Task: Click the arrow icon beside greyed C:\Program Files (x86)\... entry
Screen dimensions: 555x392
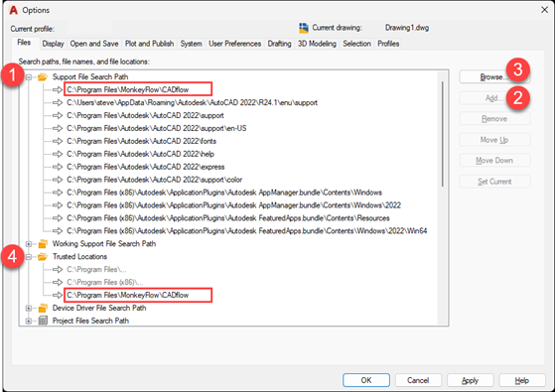Action: [x=58, y=282]
